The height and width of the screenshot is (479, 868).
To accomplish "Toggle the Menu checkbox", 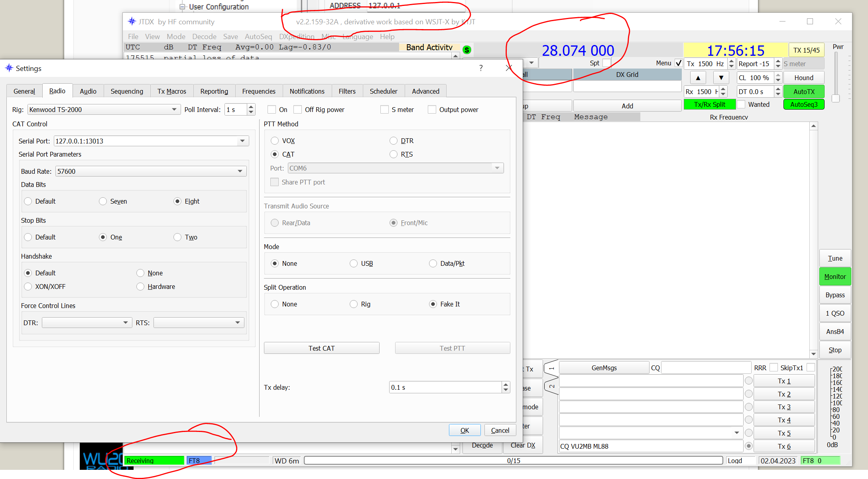I will pyautogui.click(x=679, y=63).
